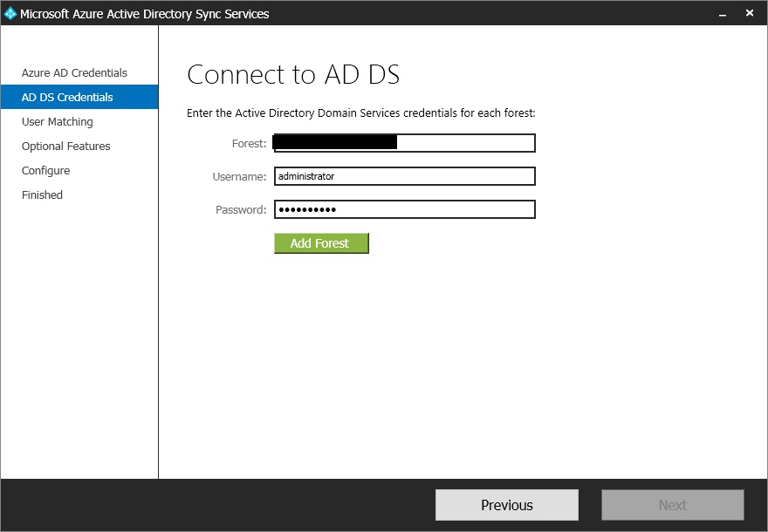Click the window title bar text
This screenshot has width=768, height=532.
click(145, 14)
